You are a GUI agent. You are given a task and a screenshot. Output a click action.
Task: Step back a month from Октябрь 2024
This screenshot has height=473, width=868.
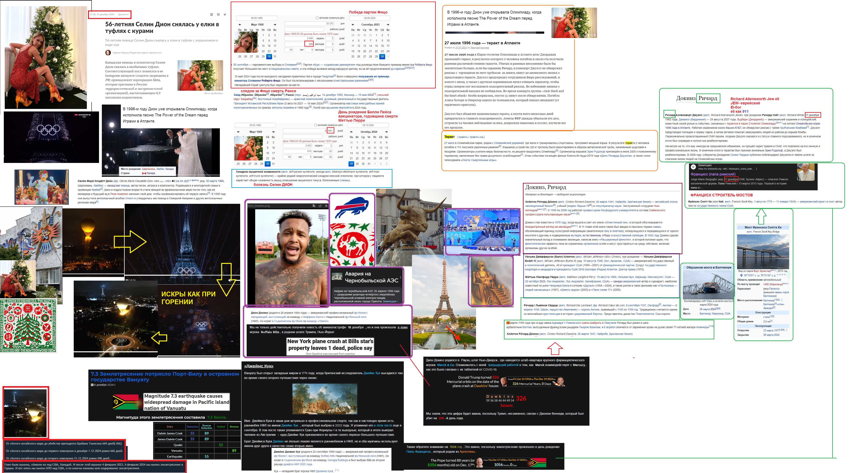pyautogui.click(x=351, y=132)
